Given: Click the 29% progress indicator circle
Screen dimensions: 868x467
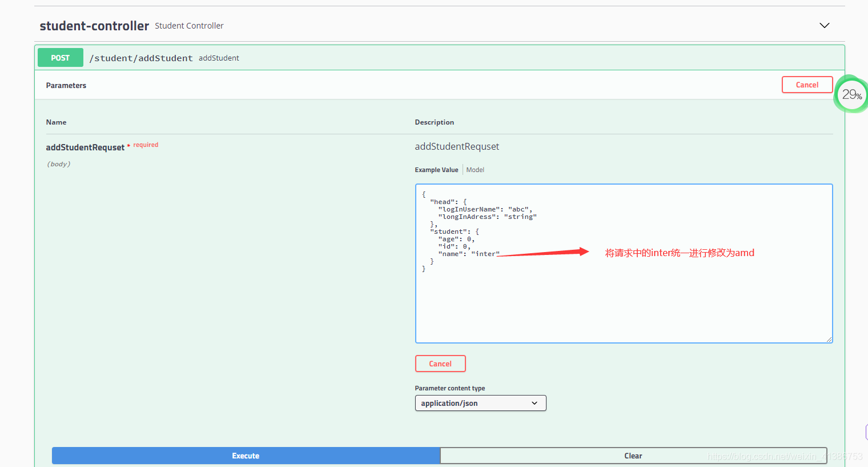Looking at the screenshot, I should (850, 94).
